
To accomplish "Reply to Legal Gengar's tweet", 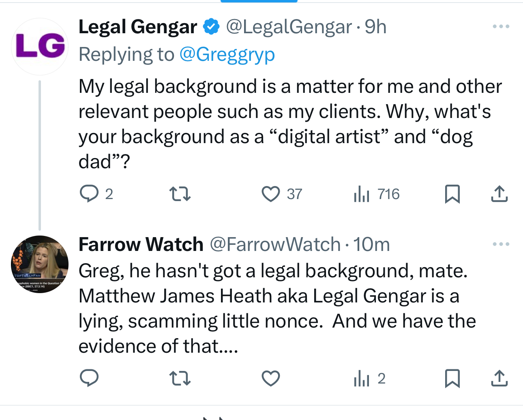I will pos(89,194).
